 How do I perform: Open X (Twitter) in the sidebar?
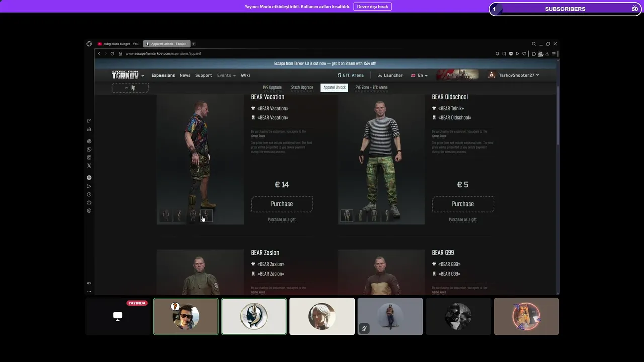[x=89, y=165]
